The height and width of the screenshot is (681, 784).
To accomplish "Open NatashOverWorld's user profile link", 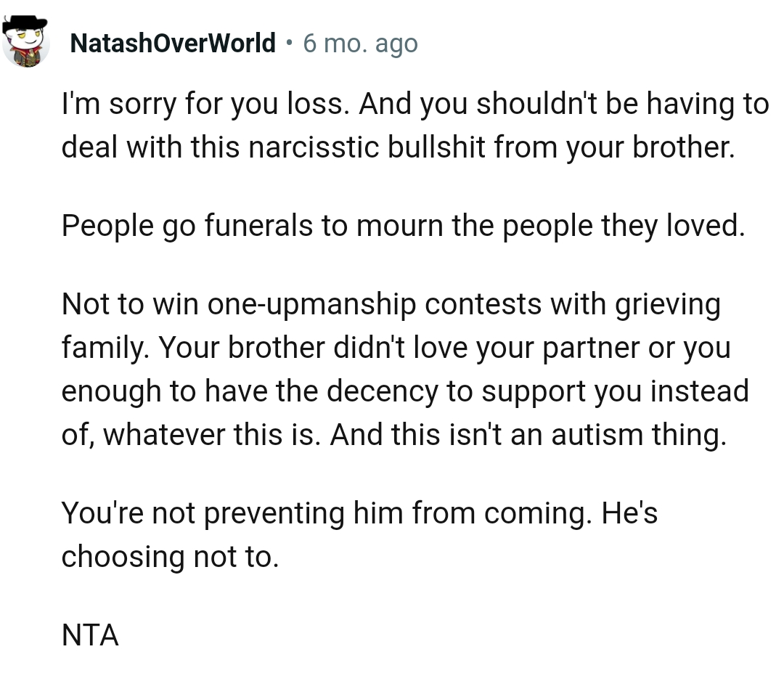I will [173, 43].
